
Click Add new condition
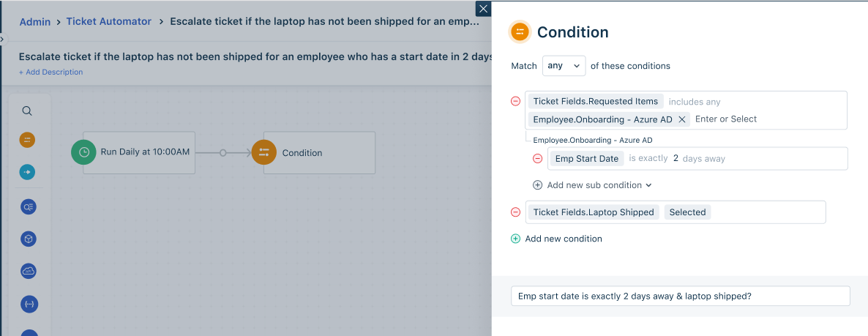click(x=556, y=239)
